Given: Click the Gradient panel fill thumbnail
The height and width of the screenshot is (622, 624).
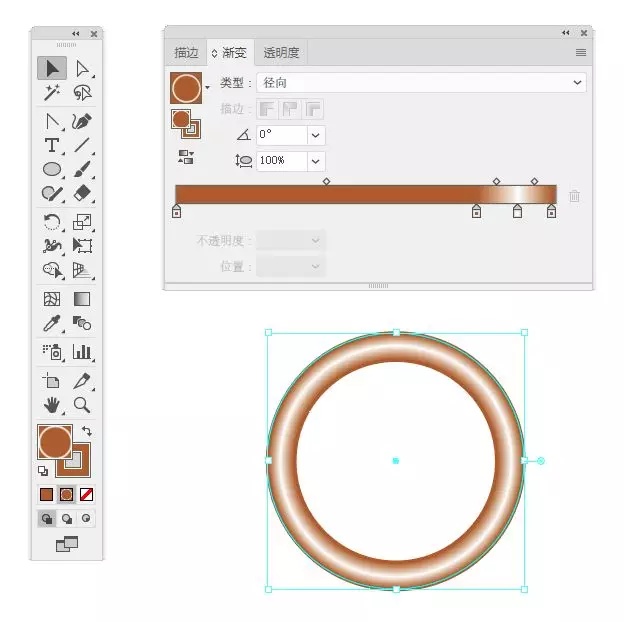Looking at the screenshot, I should click(186, 88).
